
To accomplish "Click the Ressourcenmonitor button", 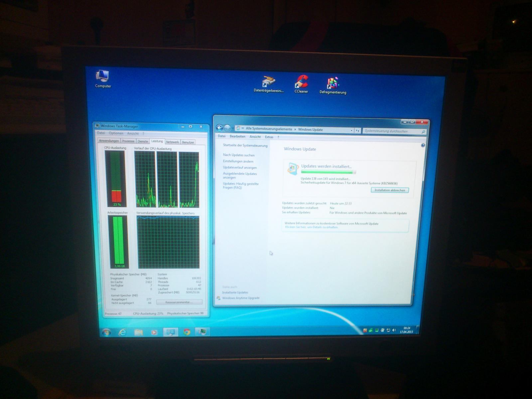I will (179, 302).
